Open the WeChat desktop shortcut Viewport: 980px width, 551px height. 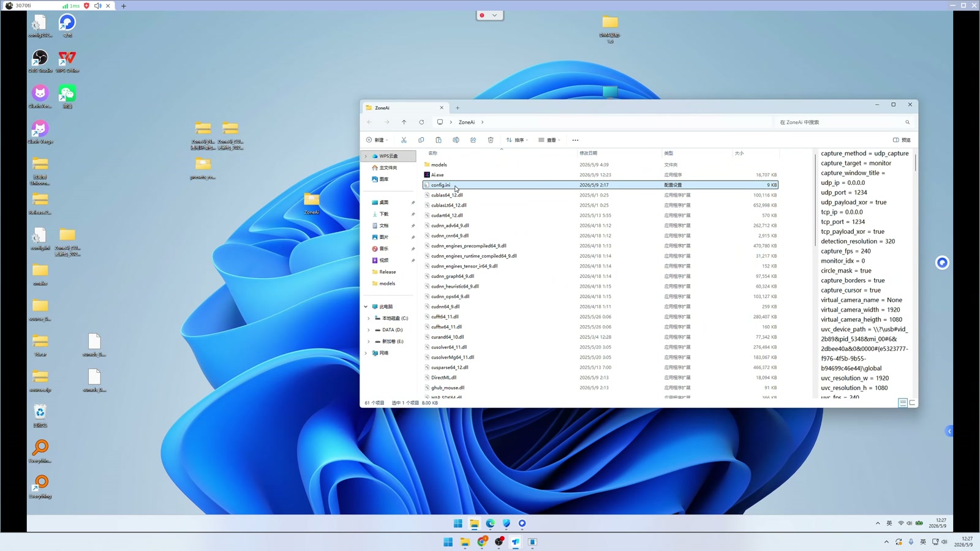pos(67,97)
